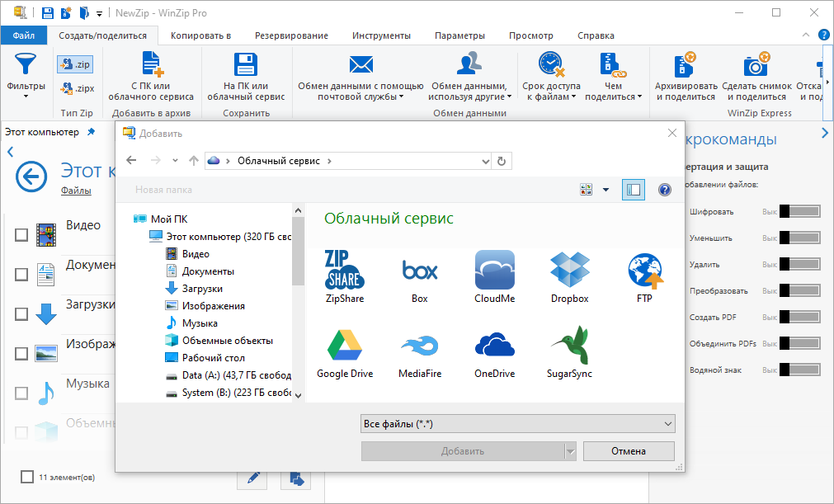Select .zip archive type
Screen dimensions: 834x504
click(76, 64)
